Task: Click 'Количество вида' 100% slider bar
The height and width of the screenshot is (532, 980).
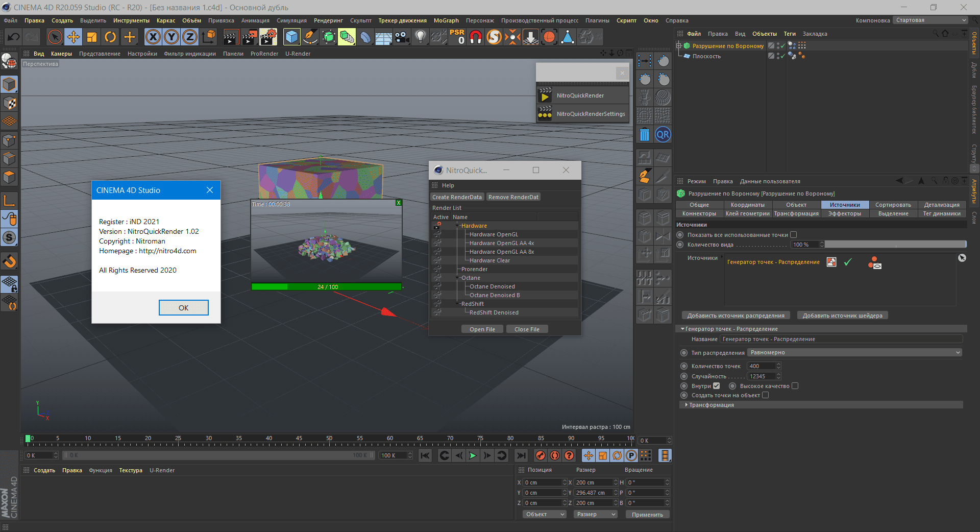Action: pyautogui.click(x=895, y=245)
